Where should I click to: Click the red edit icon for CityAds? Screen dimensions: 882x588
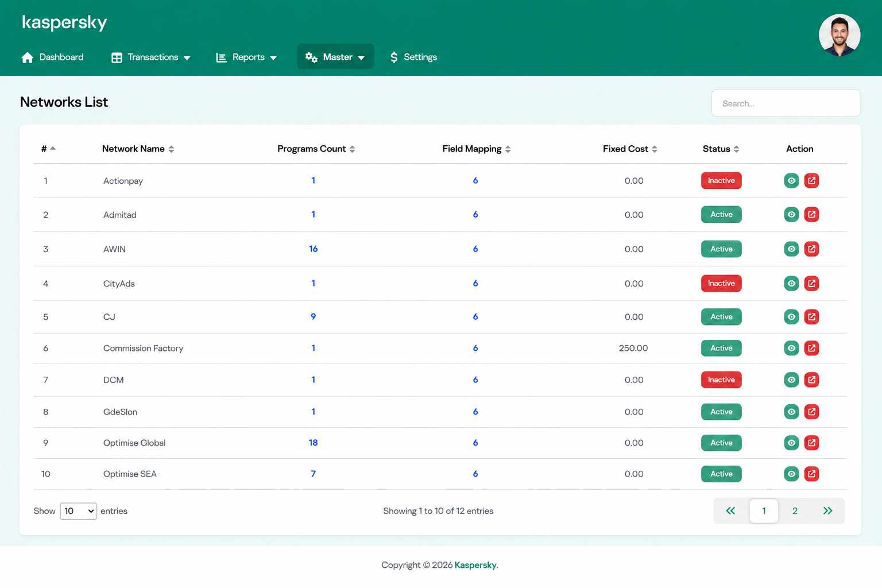(x=811, y=283)
